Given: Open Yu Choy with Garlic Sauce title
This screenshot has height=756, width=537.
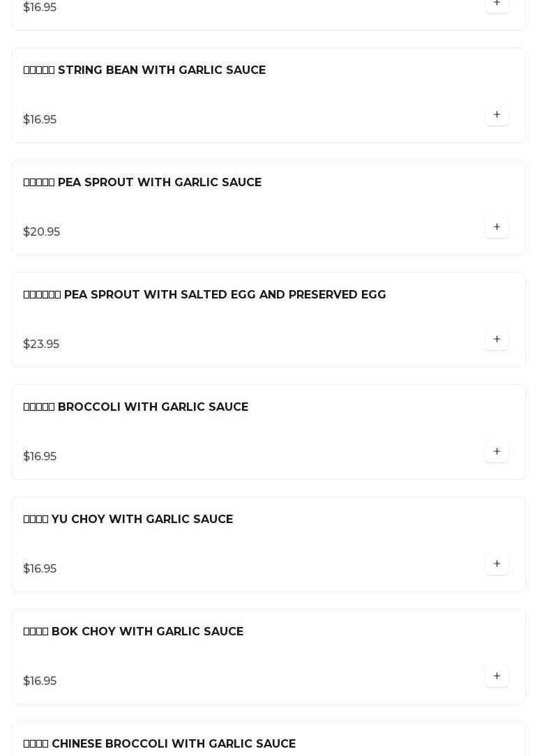Looking at the screenshot, I should (x=128, y=520).
